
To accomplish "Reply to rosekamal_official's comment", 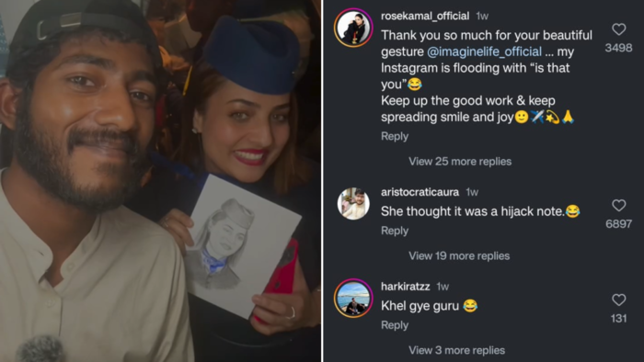I will point(395,136).
